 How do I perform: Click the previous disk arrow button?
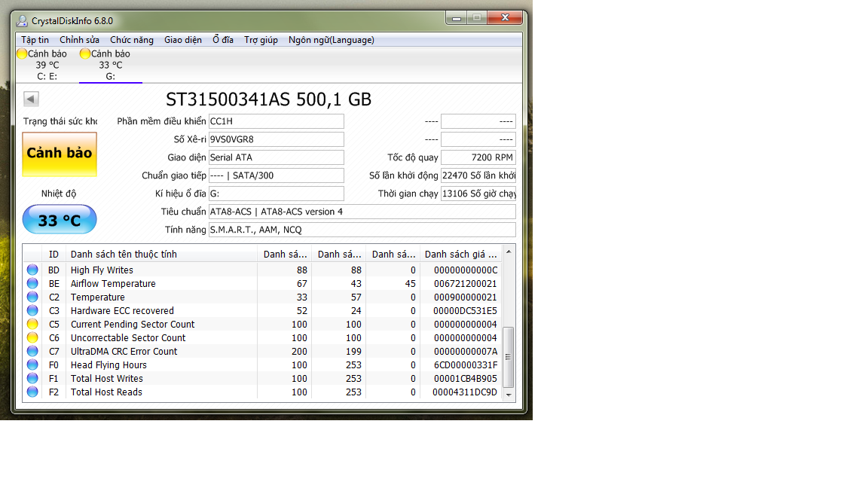click(x=31, y=99)
